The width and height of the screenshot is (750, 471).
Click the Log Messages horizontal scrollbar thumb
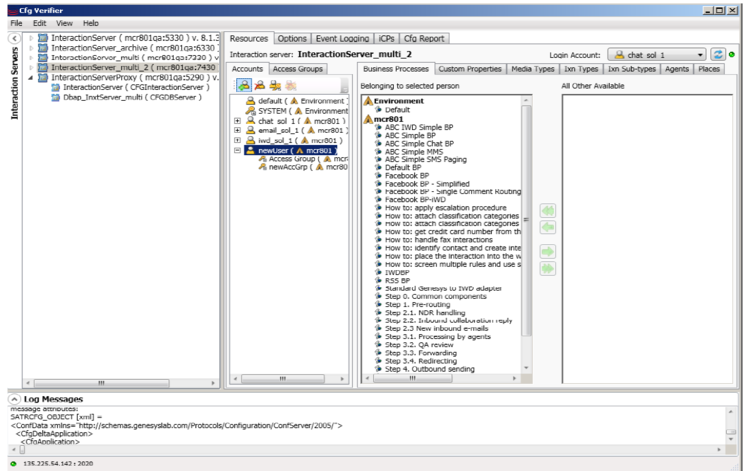22,449
